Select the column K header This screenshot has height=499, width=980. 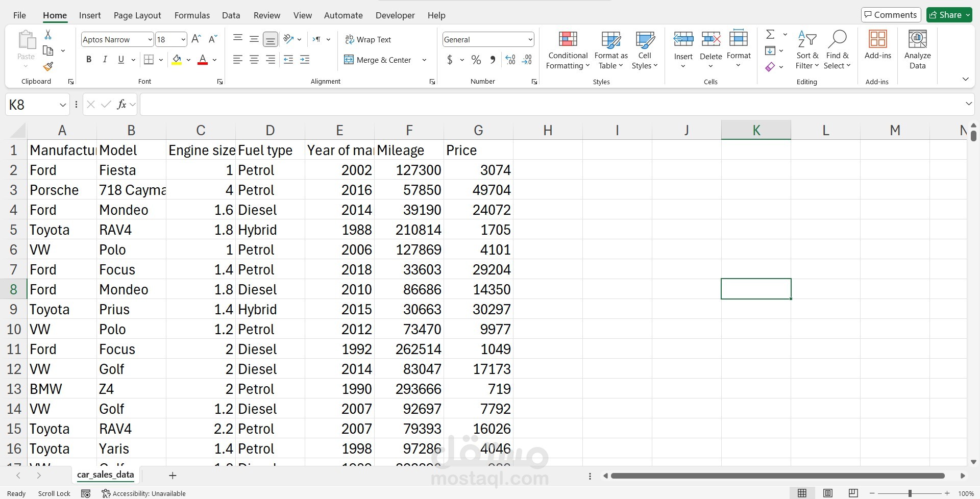(x=756, y=130)
